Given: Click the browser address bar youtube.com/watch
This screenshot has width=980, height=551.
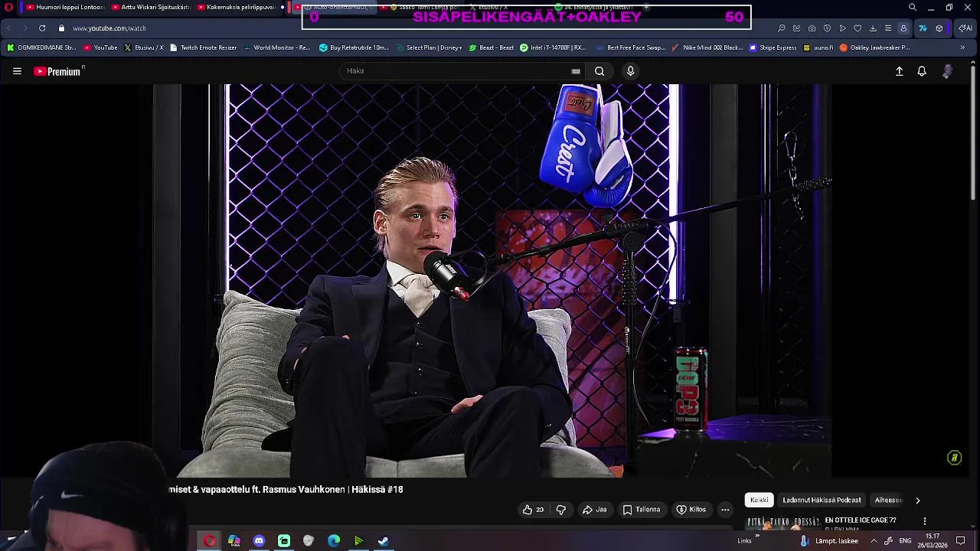Looking at the screenshot, I should click(109, 28).
